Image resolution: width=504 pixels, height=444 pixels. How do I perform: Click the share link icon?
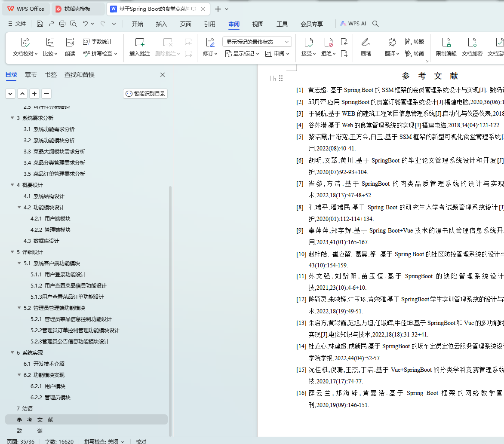(x=52, y=24)
